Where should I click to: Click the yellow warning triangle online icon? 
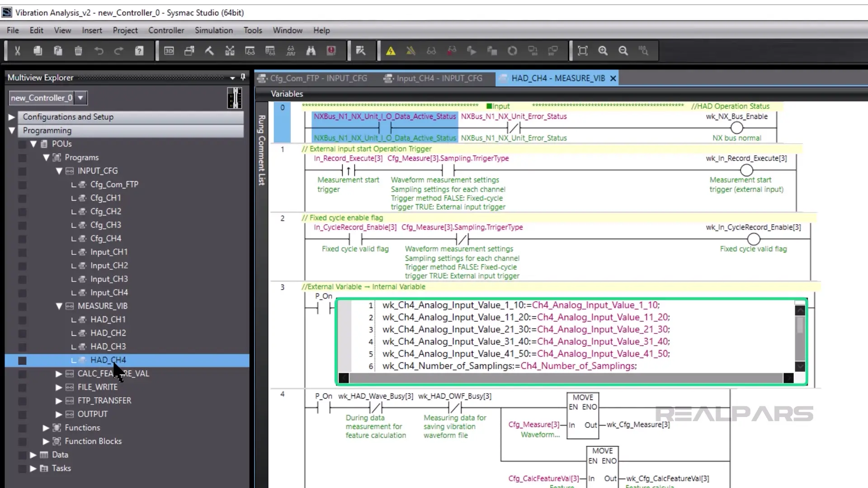coord(391,51)
